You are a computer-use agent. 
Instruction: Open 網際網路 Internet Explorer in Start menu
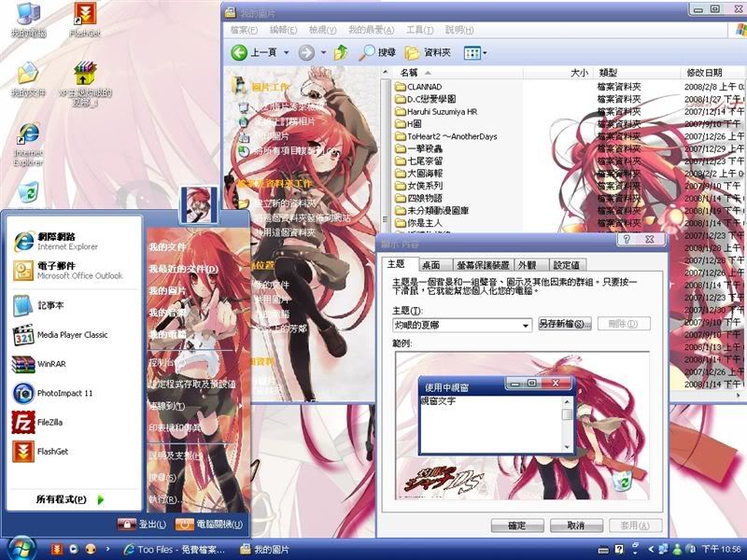(74, 241)
